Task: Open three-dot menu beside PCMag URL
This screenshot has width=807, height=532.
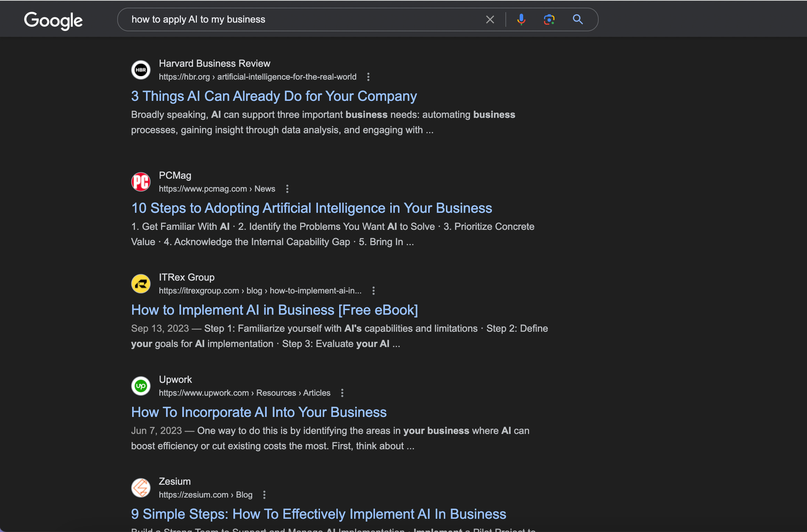Action: tap(287, 189)
